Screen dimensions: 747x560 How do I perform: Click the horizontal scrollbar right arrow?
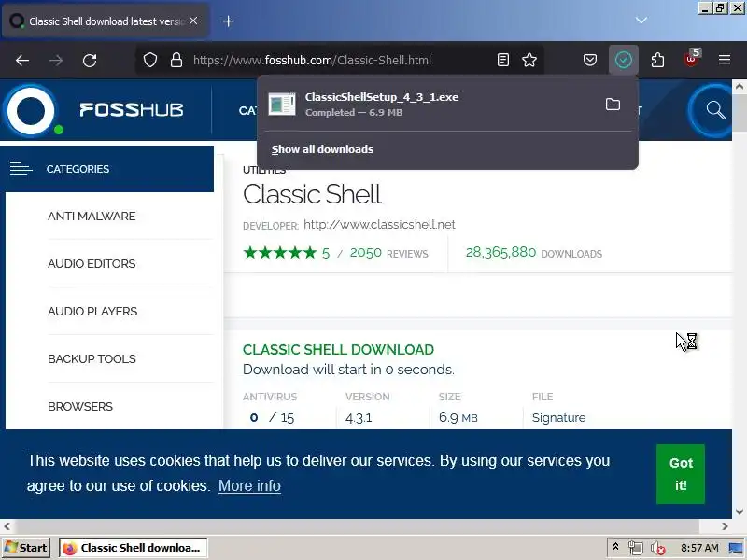tap(725, 526)
